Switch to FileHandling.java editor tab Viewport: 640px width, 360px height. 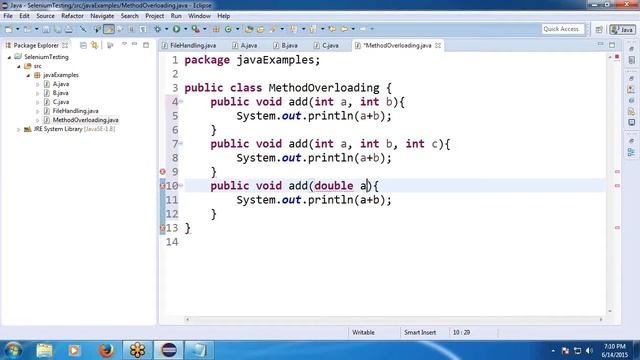[189, 45]
